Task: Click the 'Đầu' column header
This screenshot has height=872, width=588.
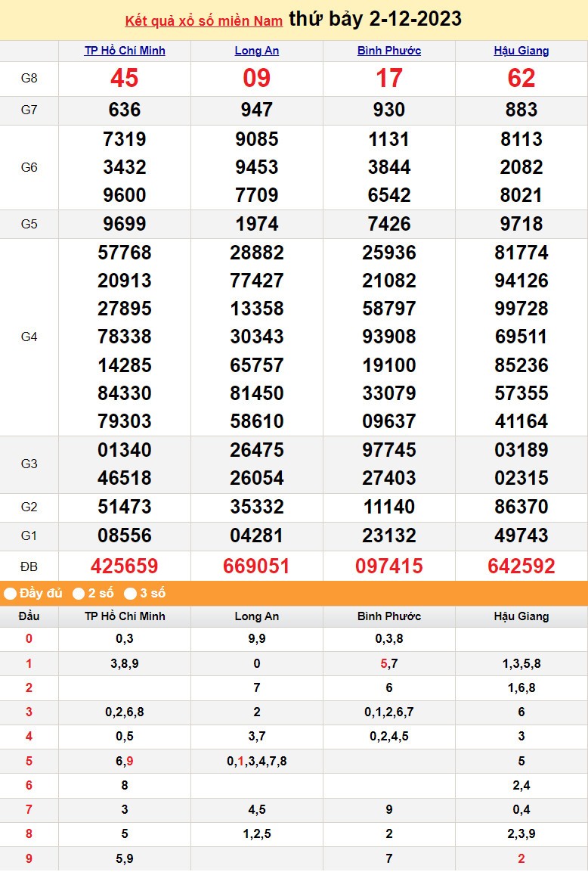Action: (x=29, y=616)
